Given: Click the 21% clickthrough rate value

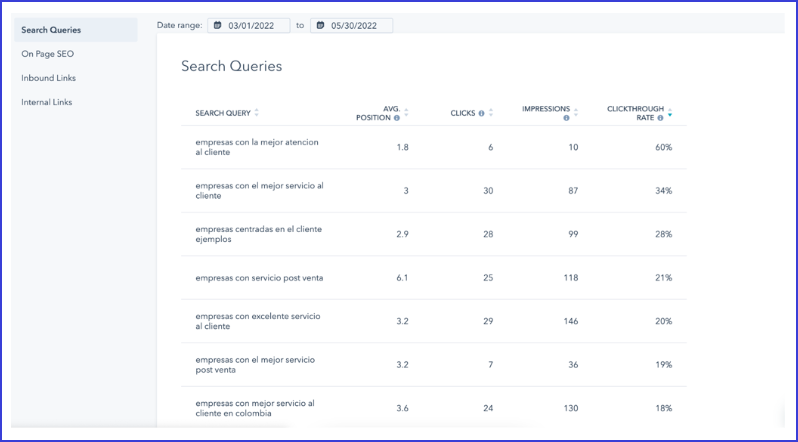Looking at the screenshot, I should (664, 278).
